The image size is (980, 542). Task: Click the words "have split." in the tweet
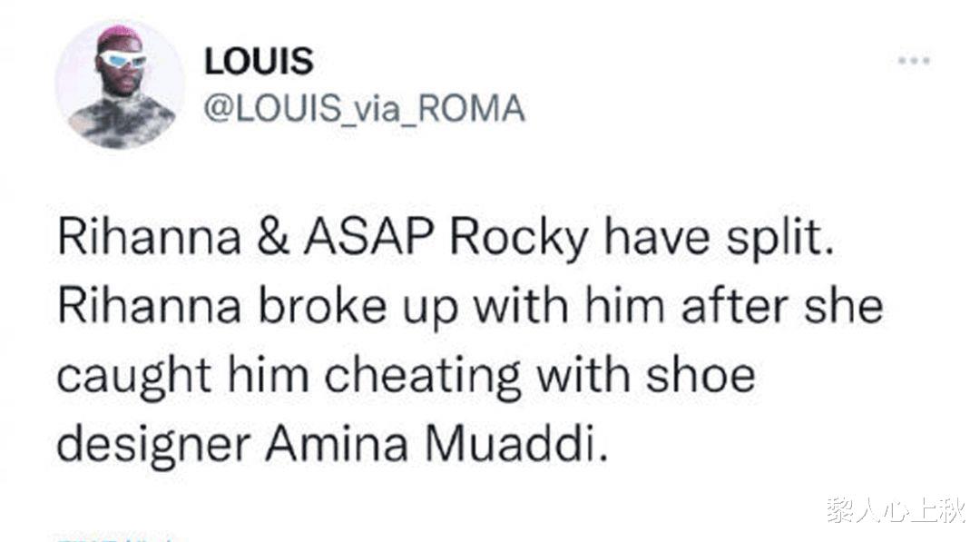tap(720, 239)
